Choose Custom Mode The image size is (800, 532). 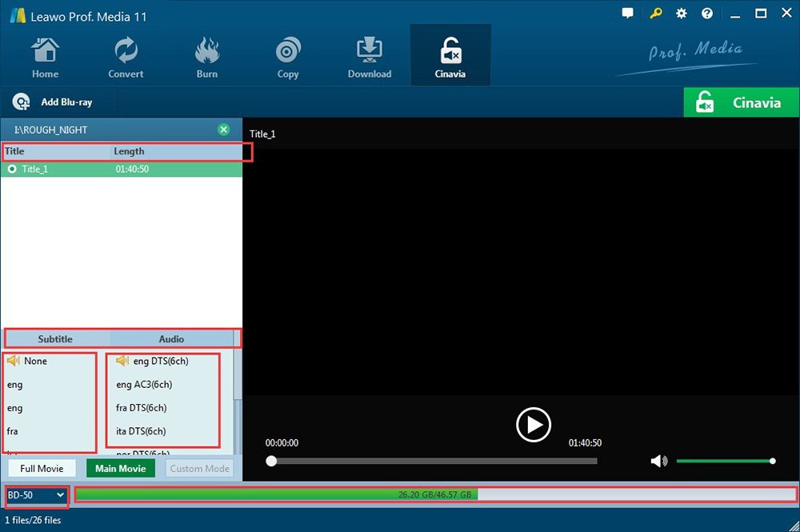coord(199,468)
